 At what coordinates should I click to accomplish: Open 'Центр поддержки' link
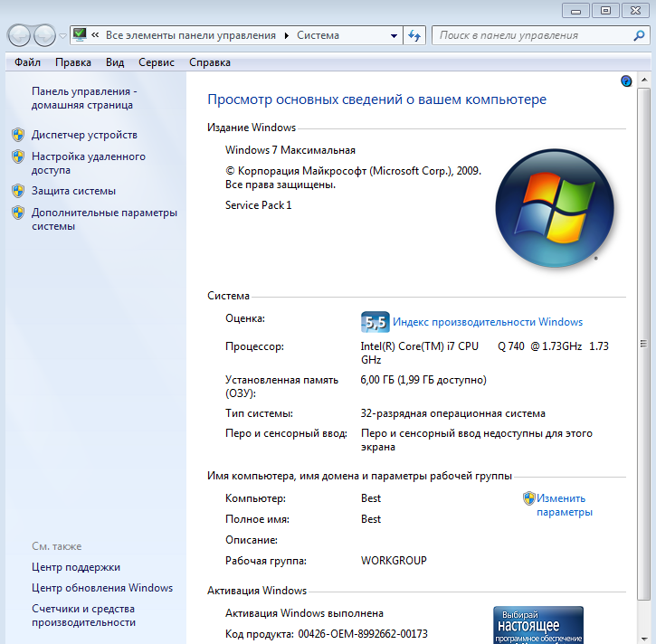[76, 567]
